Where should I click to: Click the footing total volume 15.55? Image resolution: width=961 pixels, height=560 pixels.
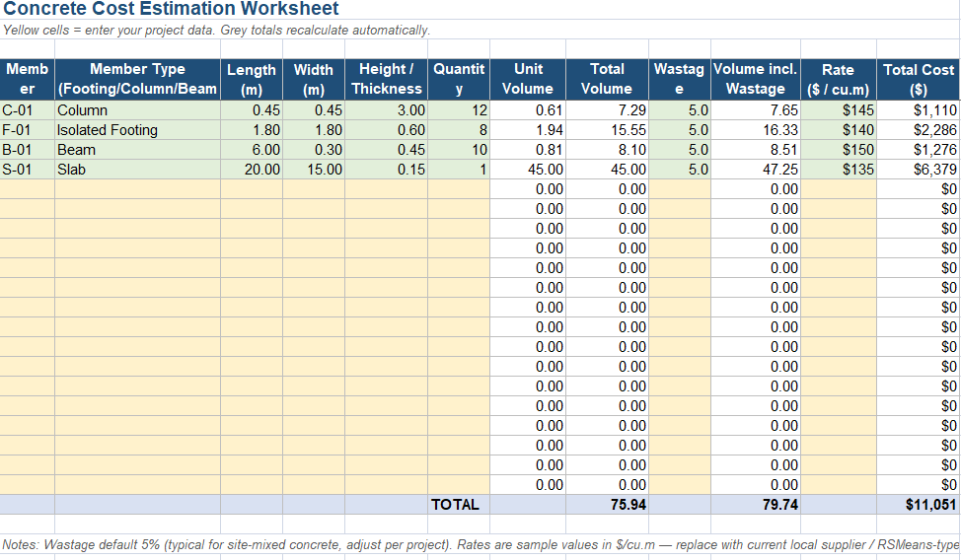608,130
